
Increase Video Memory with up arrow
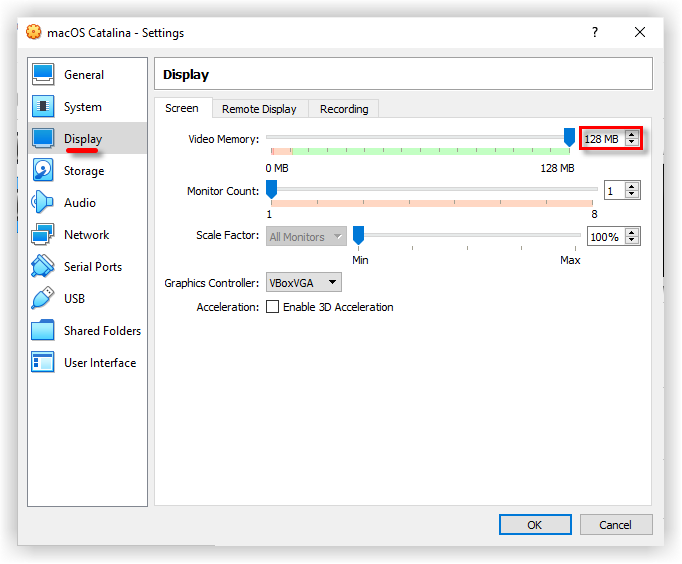[x=632, y=135]
